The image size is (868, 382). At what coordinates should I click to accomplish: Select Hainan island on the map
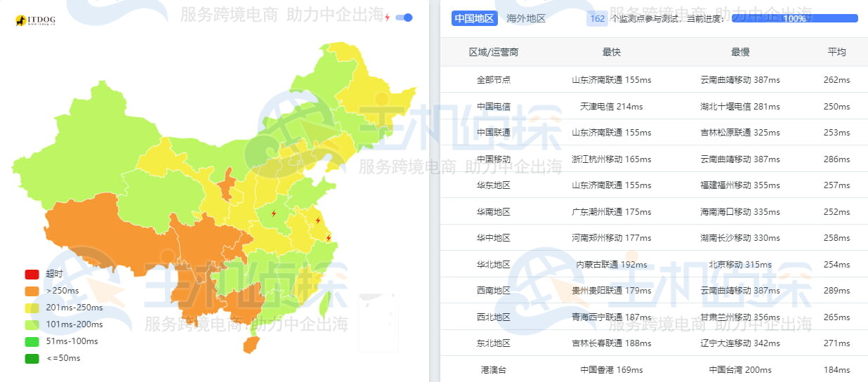(x=250, y=345)
